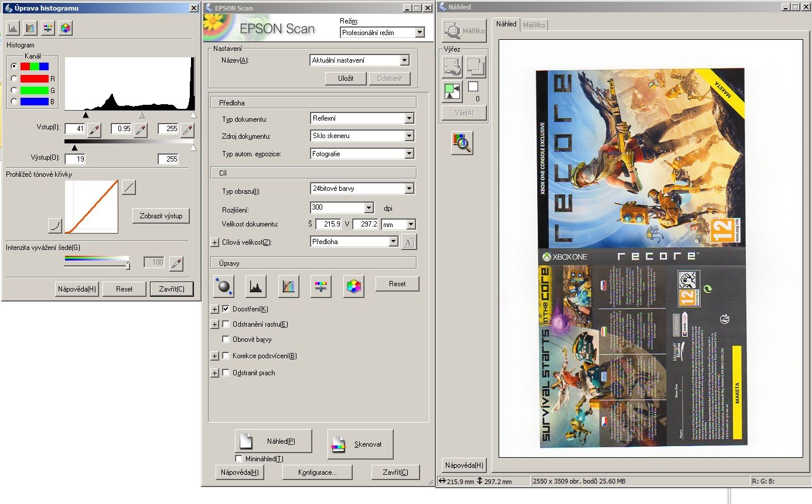
Task: Select the blue B channel radio button
Action: pyautogui.click(x=13, y=102)
